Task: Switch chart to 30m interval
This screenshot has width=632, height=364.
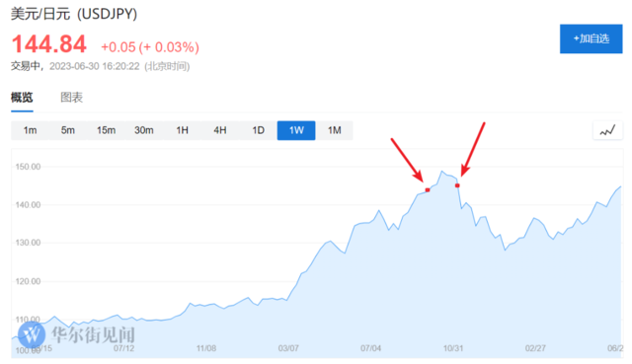Action: click(x=144, y=130)
